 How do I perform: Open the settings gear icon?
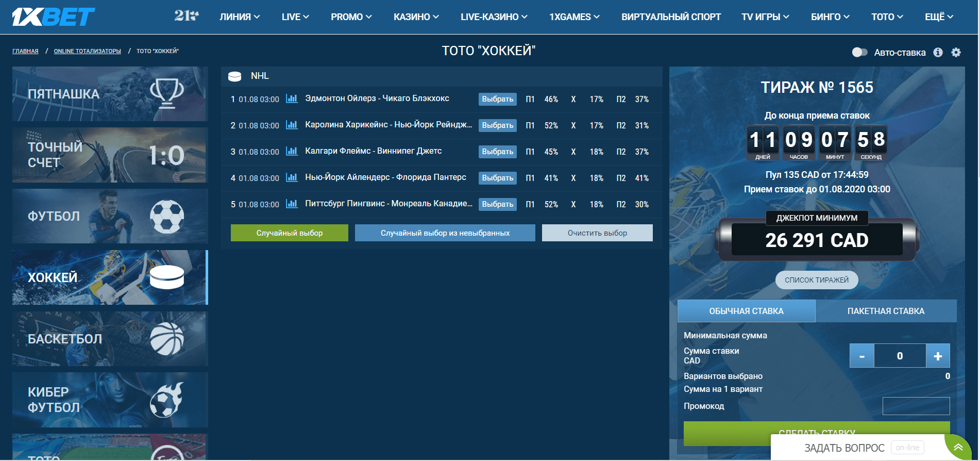tap(956, 52)
